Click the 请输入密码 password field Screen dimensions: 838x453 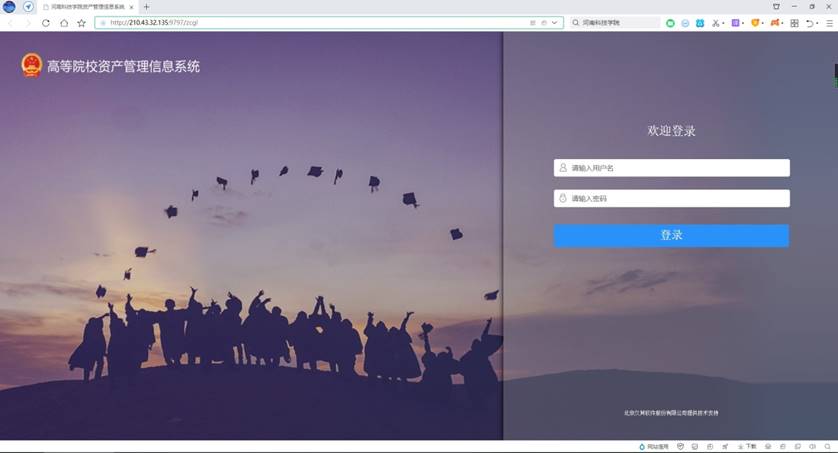point(671,198)
